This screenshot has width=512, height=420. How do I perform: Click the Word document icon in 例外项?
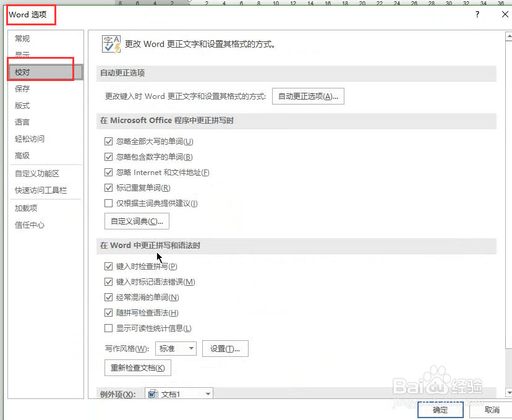click(153, 394)
